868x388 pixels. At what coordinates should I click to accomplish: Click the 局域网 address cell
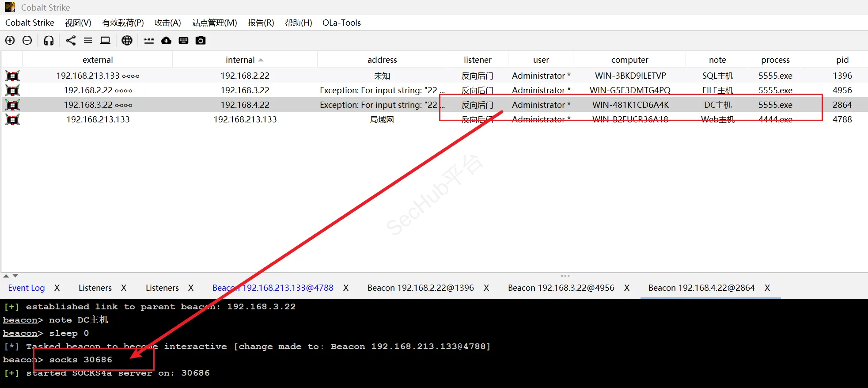[x=382, y=119]
